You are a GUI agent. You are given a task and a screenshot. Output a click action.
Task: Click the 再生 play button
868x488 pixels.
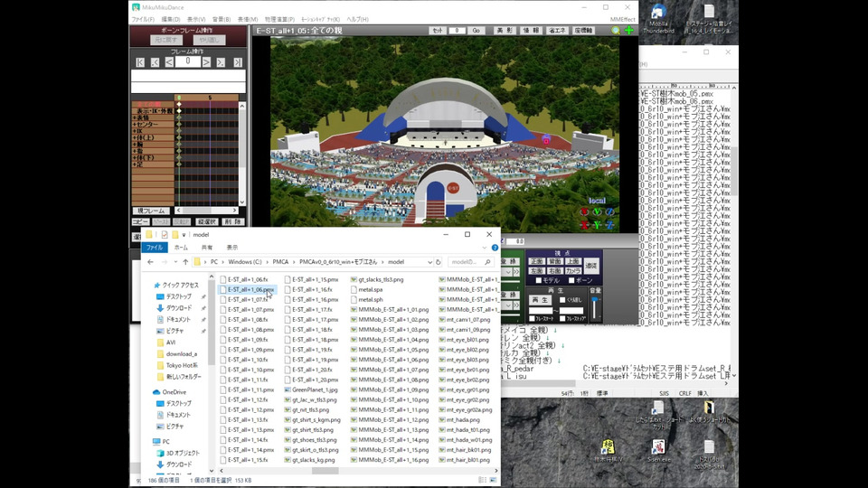tap(540, 300)
